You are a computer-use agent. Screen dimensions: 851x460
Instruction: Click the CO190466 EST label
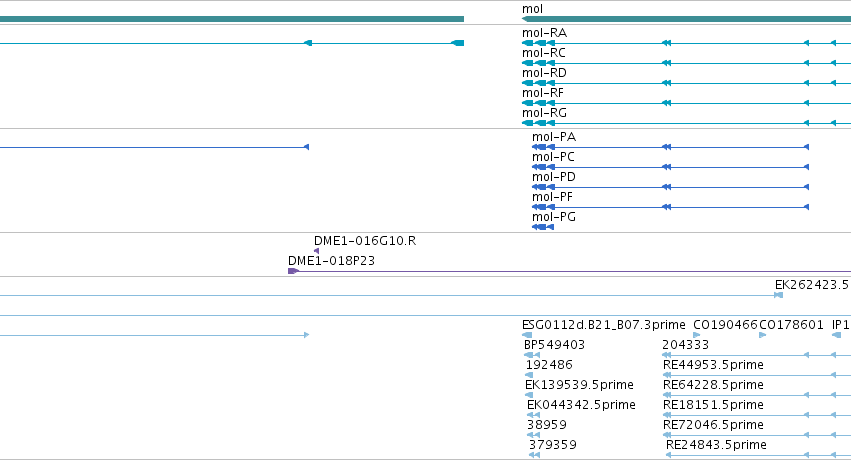pos(725,325)
